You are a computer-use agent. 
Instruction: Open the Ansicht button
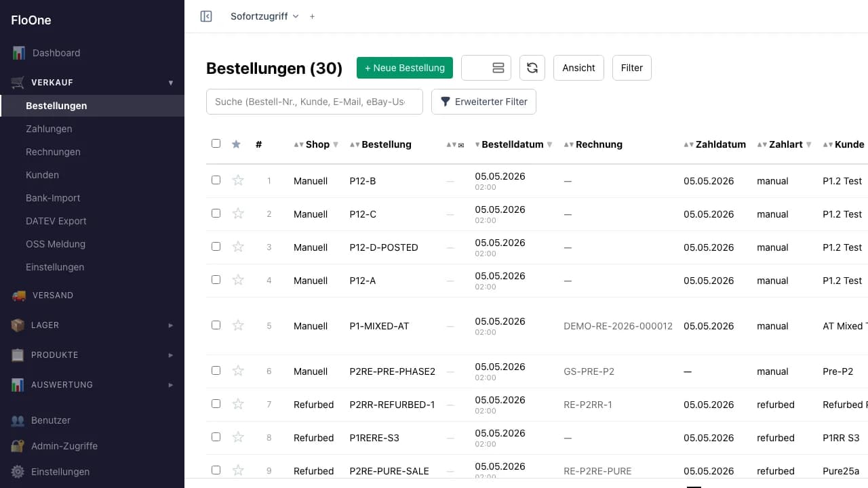pyautogui.click(x=578, y=68)
